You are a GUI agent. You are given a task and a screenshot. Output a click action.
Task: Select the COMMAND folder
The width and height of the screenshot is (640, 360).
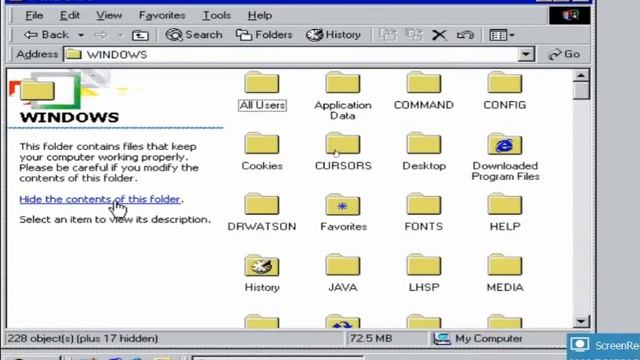tap(424, 91)
